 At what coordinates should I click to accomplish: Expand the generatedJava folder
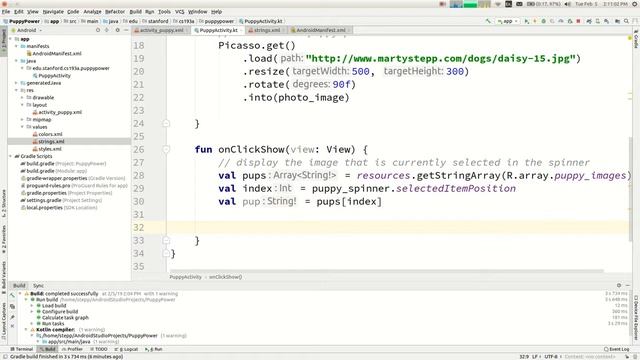(17, 83)
